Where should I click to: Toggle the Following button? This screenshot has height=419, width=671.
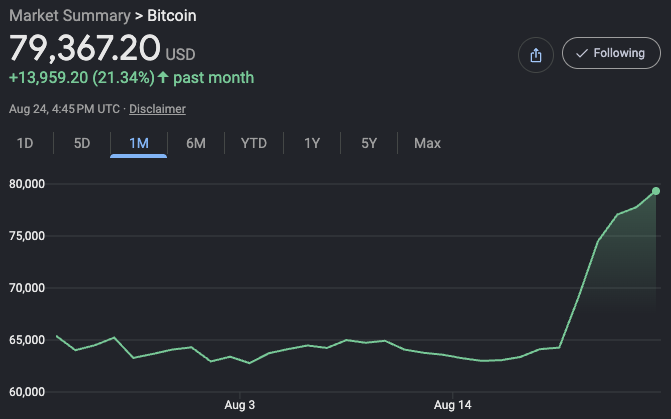pyautogui.click(x=611, y=53)
